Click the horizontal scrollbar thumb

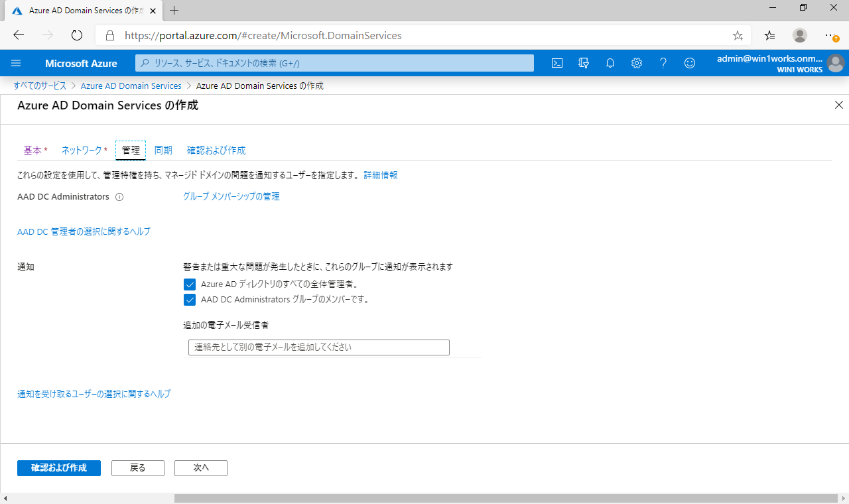click(506, 498)
